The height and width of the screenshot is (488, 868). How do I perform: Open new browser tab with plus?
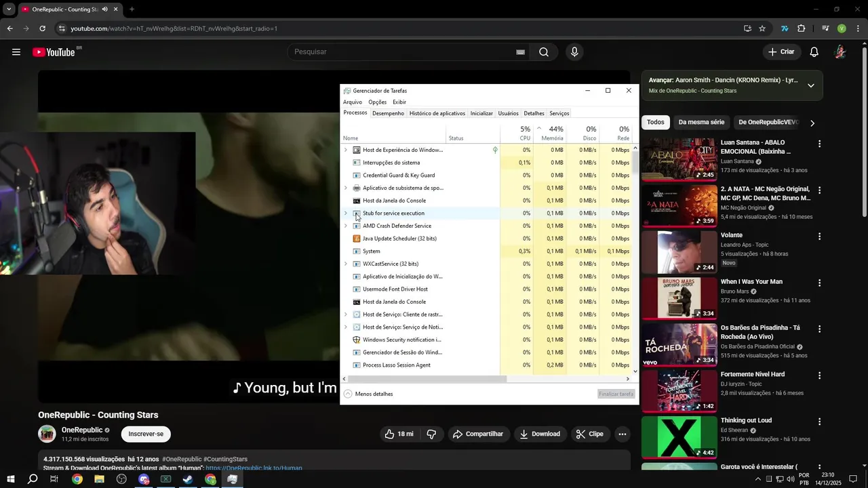coord(132,9)
